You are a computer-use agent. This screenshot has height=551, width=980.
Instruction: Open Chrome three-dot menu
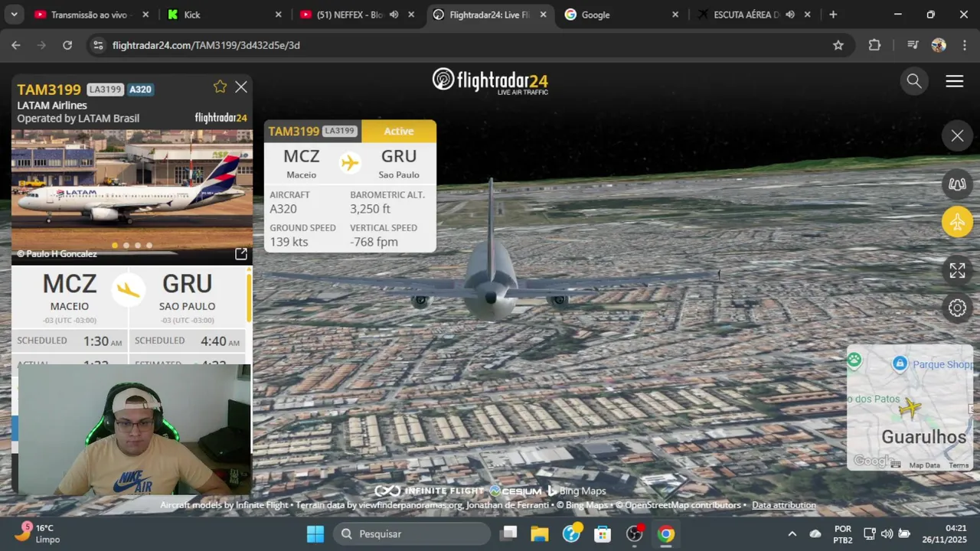pyautogui.click(x=963, y=45)
